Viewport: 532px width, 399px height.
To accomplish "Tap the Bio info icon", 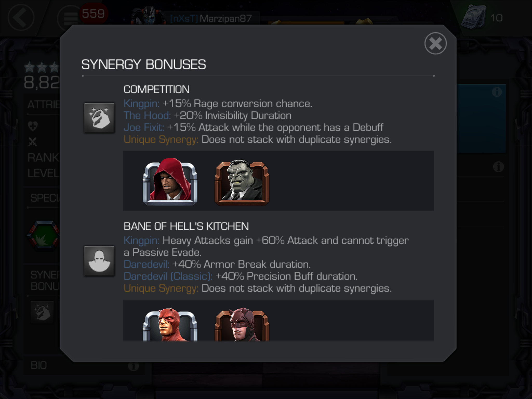I will point(133,366).
